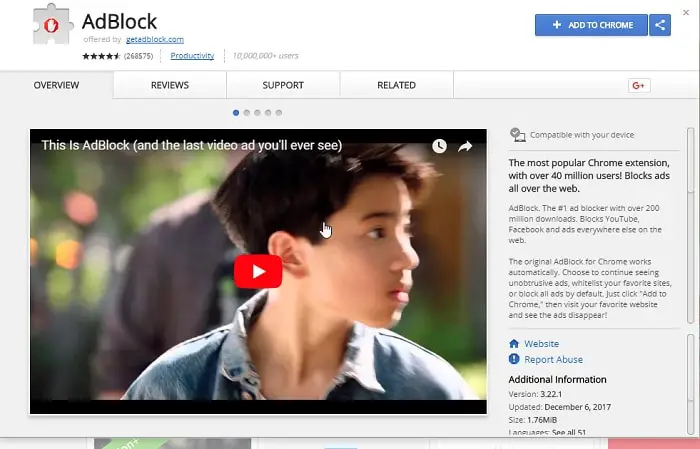This screenshot has width=700, height=449.
Task: Click the 'Version: 3.22.1' text
Action: [535, 394]
